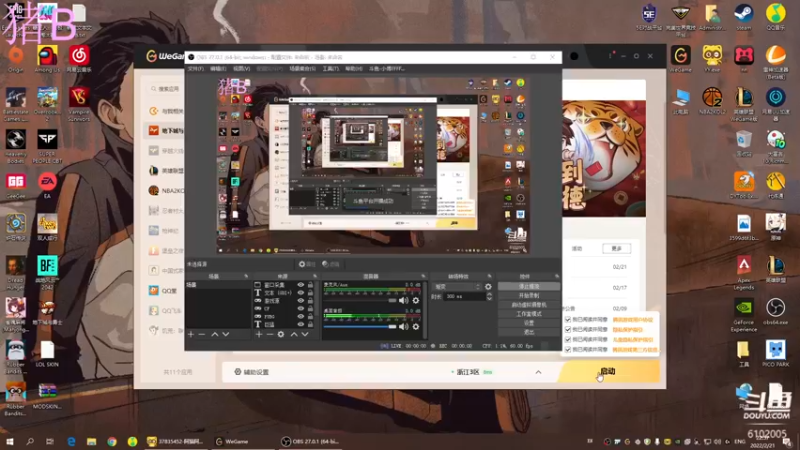Remove selected scene with minus icon

[202, 334]
